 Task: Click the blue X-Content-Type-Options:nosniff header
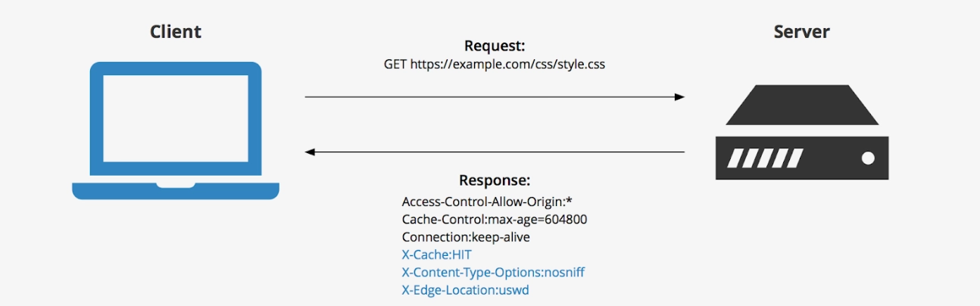click(x=493, y=273)
